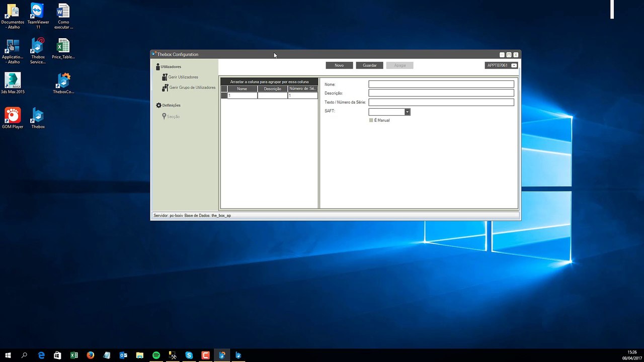Click the row selector of first grid row
Image resolution: width=644 pixels, height=362 pixels.
tap(224, 95)
